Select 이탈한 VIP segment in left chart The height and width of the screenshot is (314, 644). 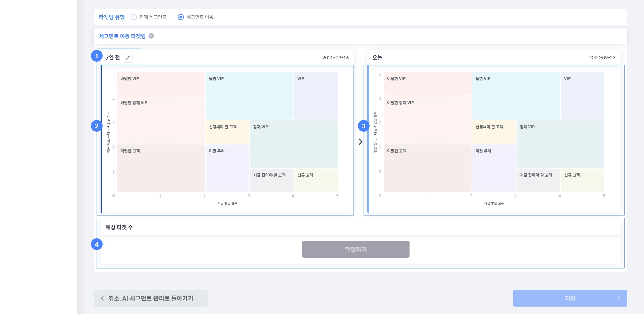(x=161, y=84)
